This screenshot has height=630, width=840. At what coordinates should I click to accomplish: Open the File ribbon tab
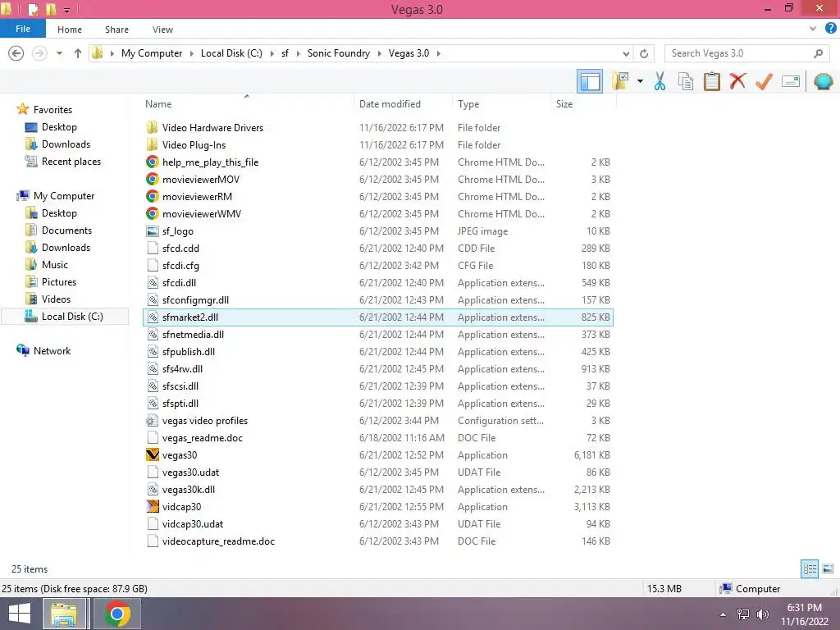tap(23, 29)
